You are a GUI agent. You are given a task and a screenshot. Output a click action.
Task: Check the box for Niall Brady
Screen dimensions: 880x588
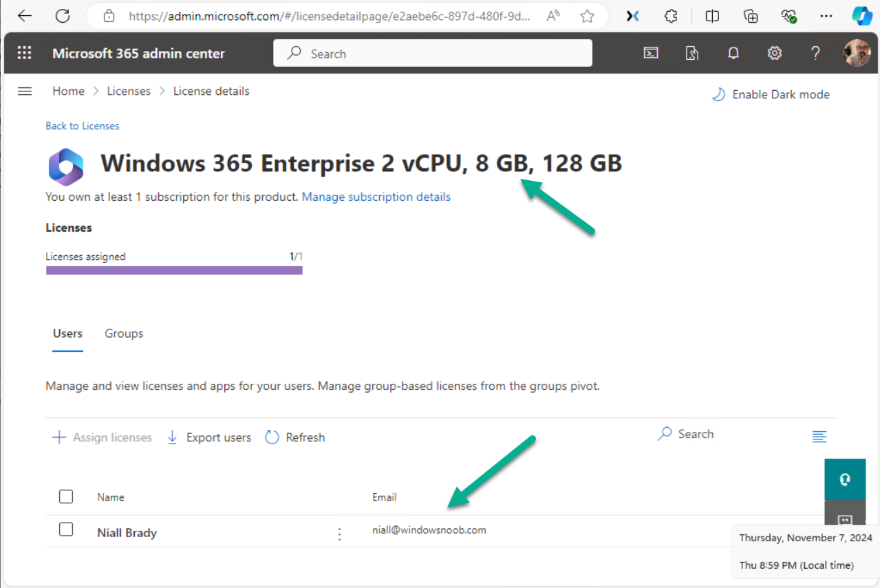click(66, 529)
